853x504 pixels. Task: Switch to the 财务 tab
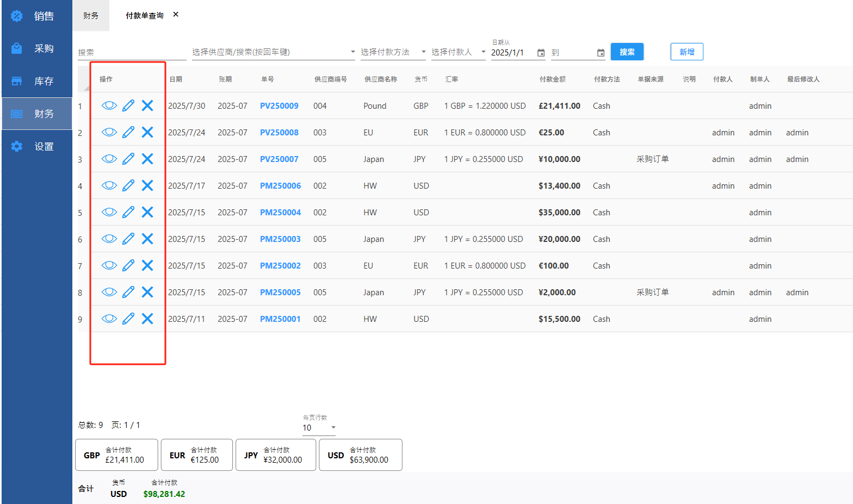[91, 16]
